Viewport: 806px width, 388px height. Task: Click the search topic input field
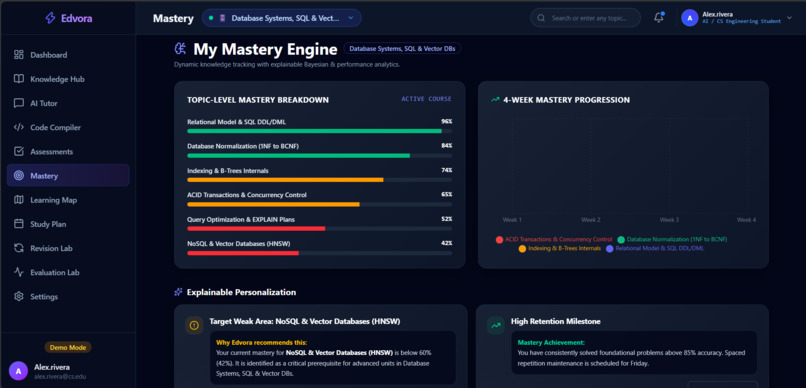(x=585, y=18)
